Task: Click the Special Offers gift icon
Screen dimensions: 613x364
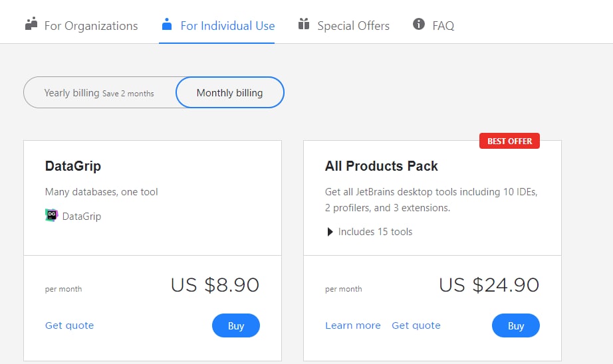Action: (x=304, y=24)
